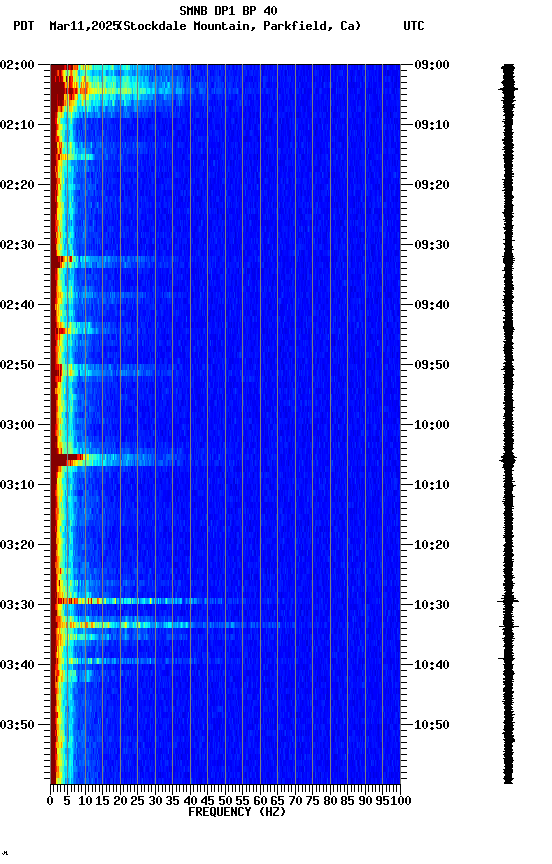Click the station title SMNB DP1 BP 40

228,10
